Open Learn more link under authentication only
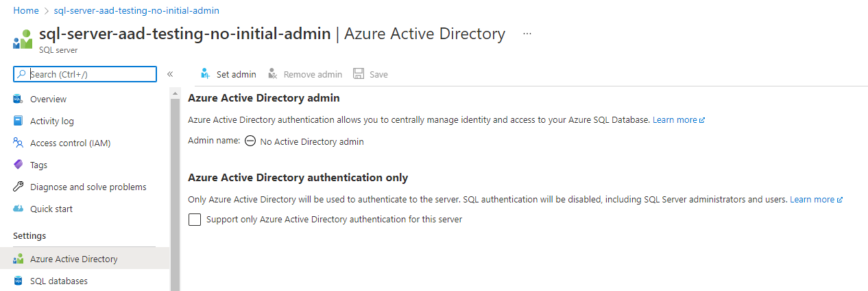868x291 pixels. (816, 200)
